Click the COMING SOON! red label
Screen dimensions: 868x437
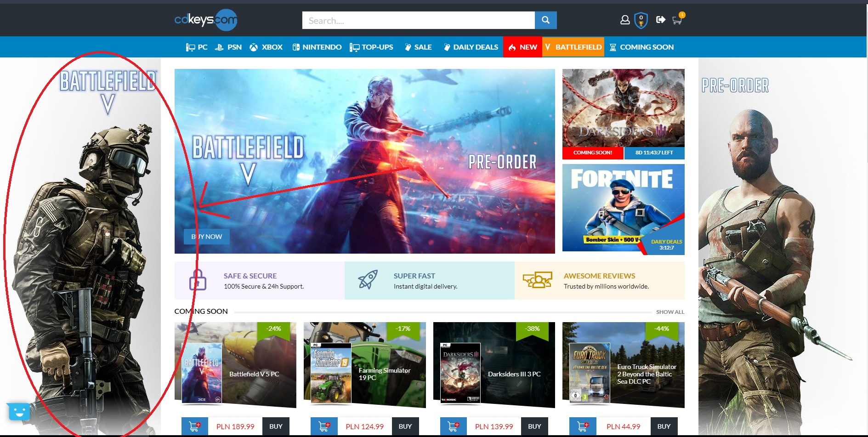coord(593,153)
